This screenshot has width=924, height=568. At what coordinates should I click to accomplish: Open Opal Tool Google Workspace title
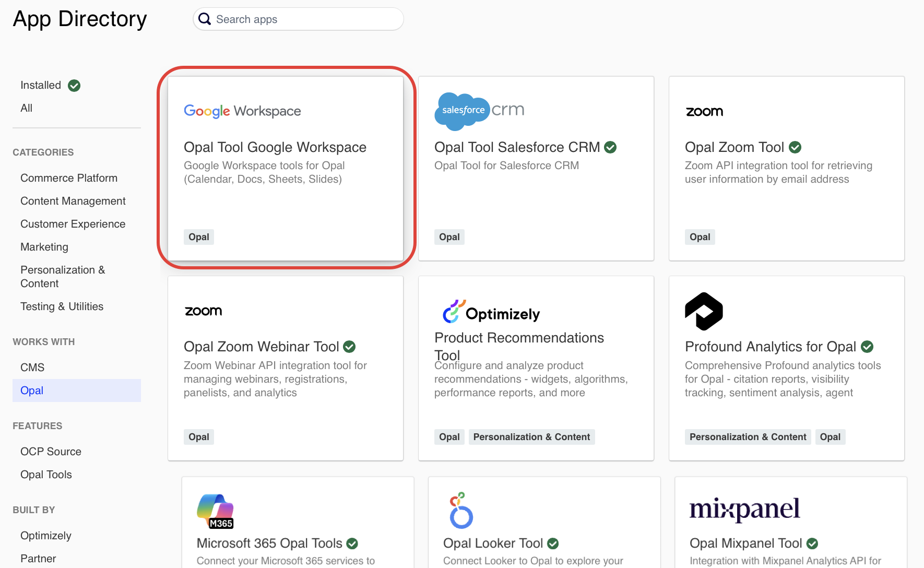click(275, 147)
